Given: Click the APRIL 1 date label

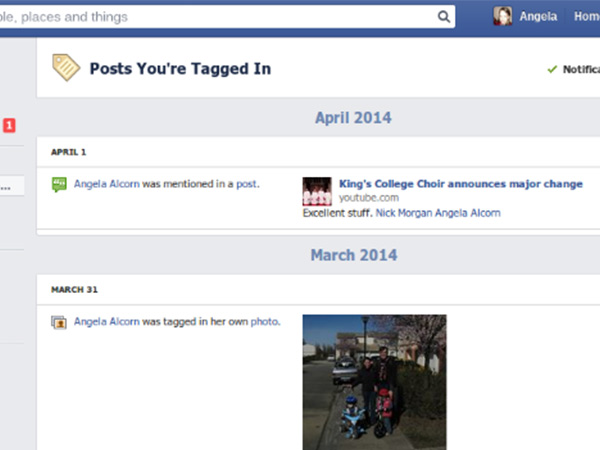Looking at the screenshot, I should coord(69,152).
